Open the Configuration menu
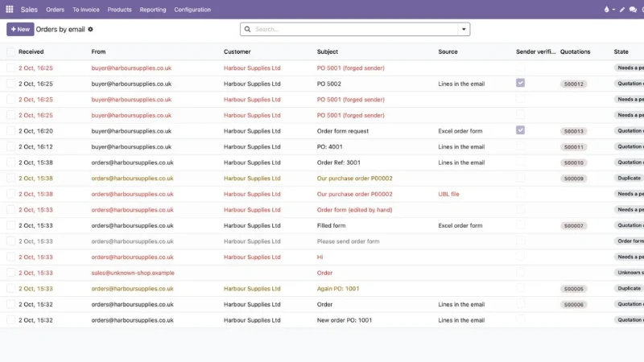The image size is (644, 362). 192,10
